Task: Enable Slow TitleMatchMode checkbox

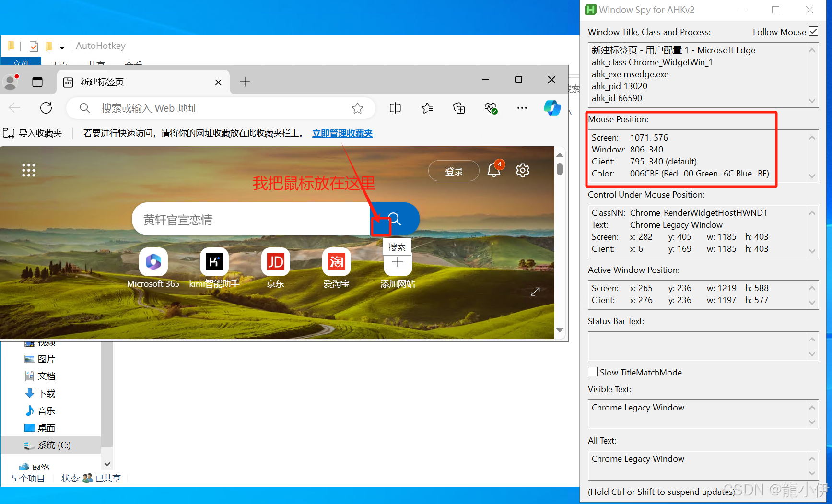Action: click(593, 372)
